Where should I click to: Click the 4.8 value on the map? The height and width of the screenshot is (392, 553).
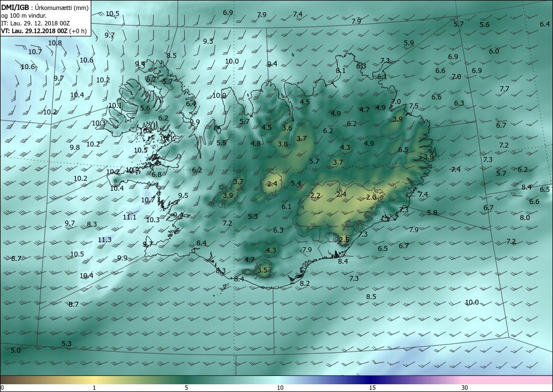coord(255,143)
